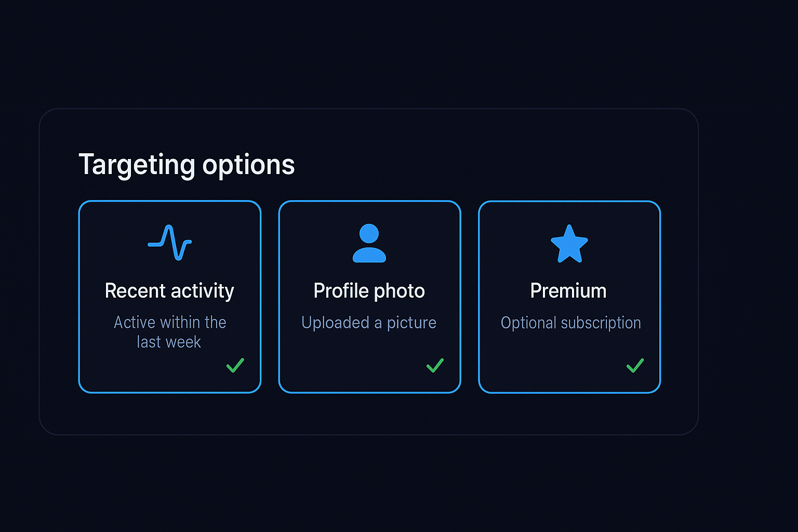This screenshot has width=798, height=532.
Task: Select the Targeting options heading
Action: 187,164
